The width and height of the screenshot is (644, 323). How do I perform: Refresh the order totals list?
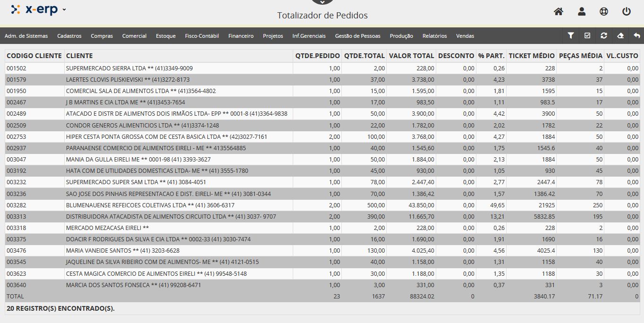[x=604, y=35]
